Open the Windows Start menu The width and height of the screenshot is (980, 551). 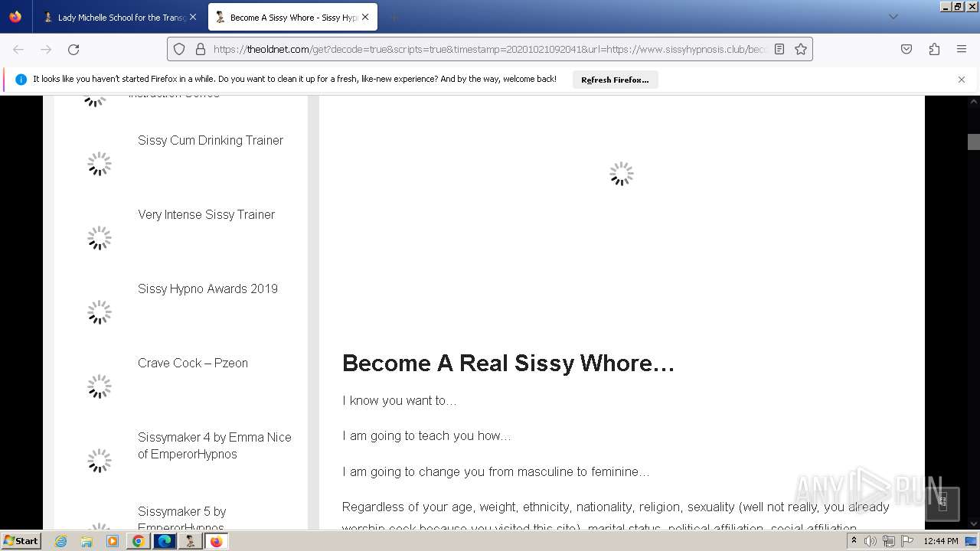coord(21,540)
